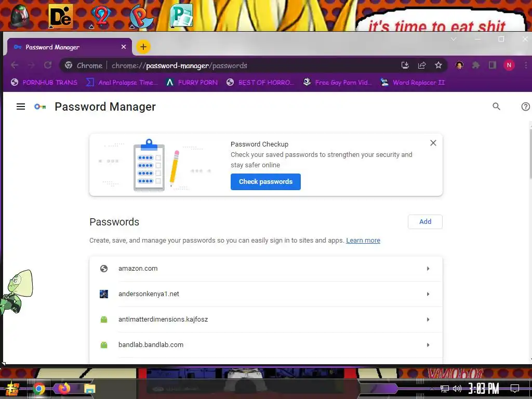Image resolution: width=532 pixels, height=399 pixels.
Task: Open File Explorer from the taskbar
Action: pyautogui.click(x=89, y=389)
